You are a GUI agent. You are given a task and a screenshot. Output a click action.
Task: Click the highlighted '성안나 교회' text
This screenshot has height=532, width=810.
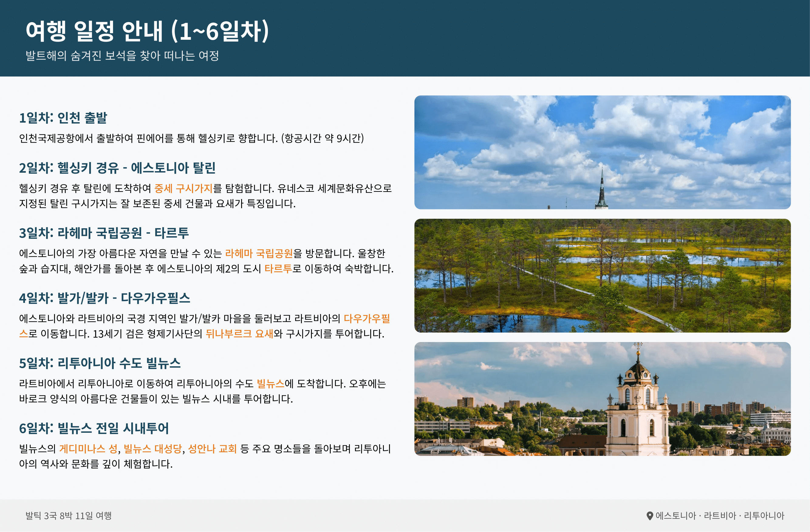[212, 449]
